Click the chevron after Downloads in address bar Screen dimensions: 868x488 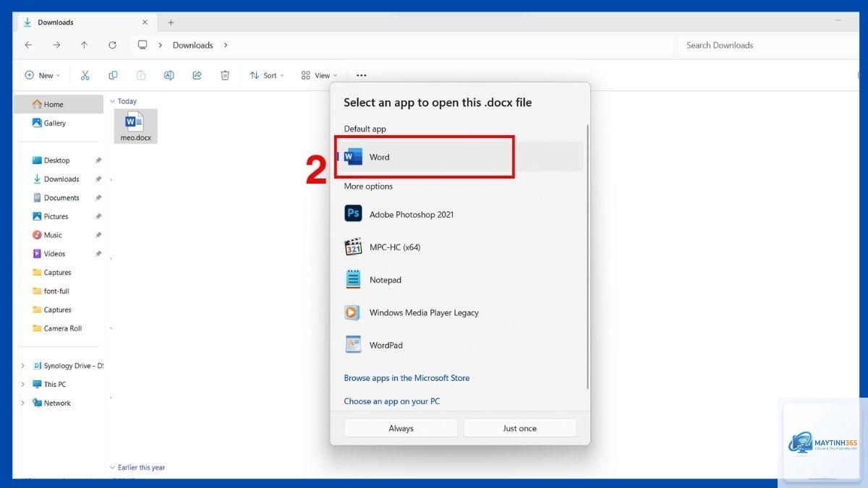[x=226, y=45]
